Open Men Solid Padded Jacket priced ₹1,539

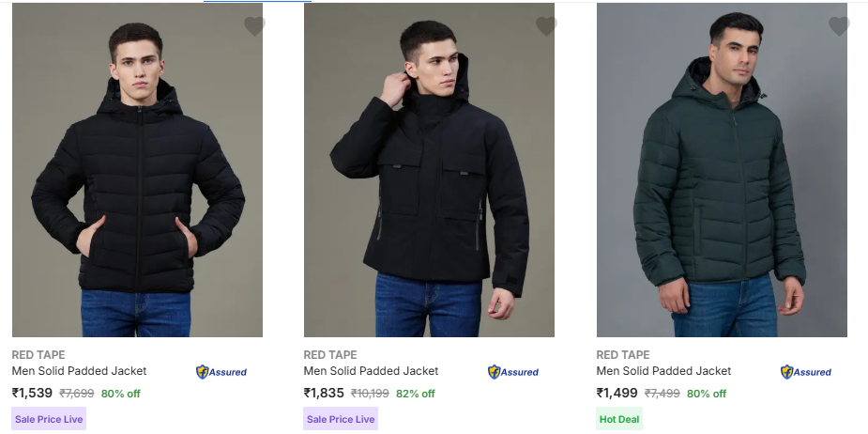tap(79, 371)
